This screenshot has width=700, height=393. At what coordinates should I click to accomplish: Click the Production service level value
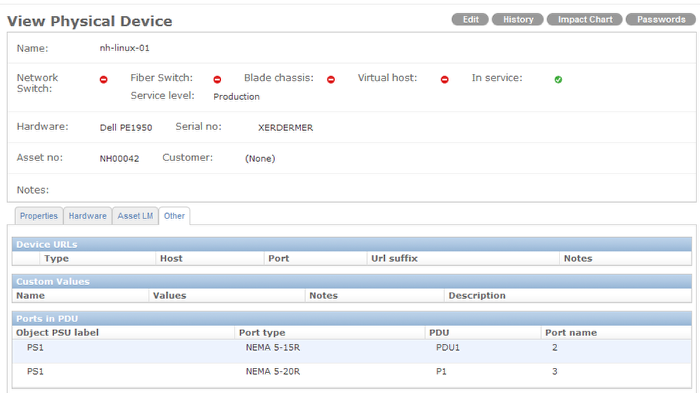(236, 96)
